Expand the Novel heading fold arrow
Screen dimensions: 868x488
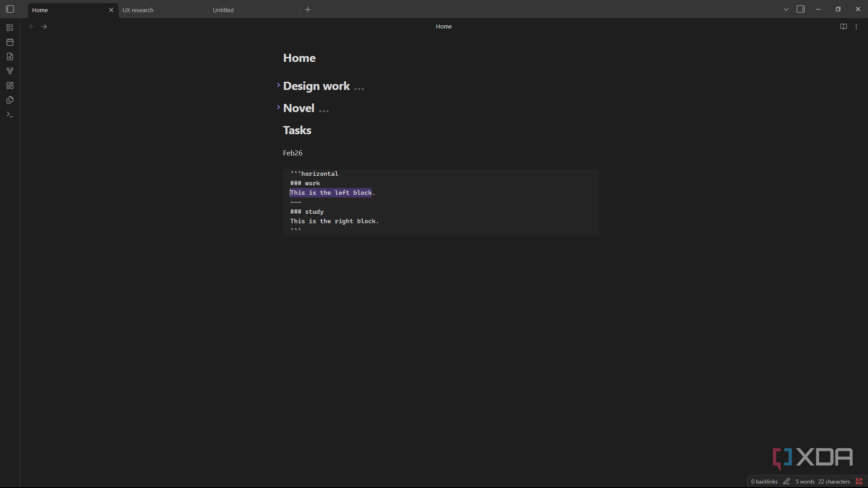tap(278, 107)
